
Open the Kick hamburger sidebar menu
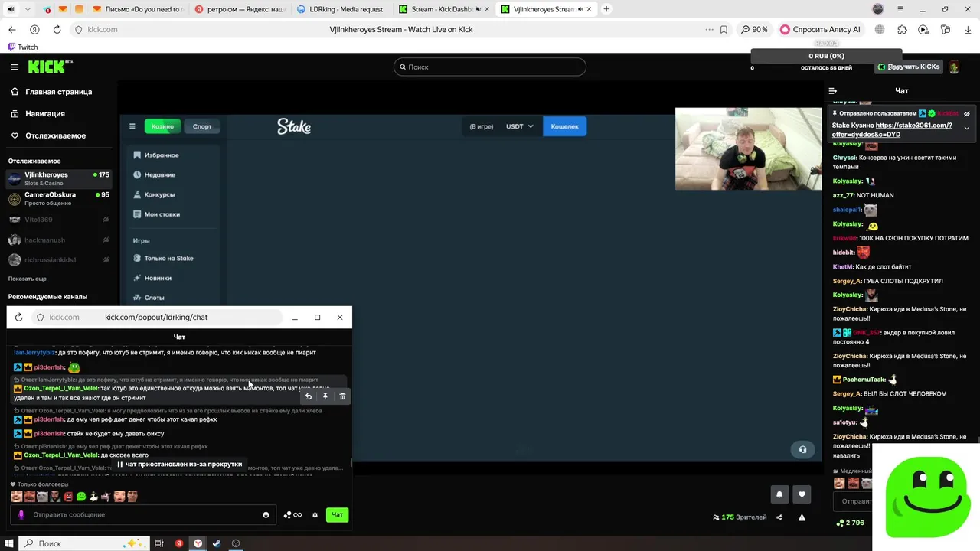(x=15, y=67)
